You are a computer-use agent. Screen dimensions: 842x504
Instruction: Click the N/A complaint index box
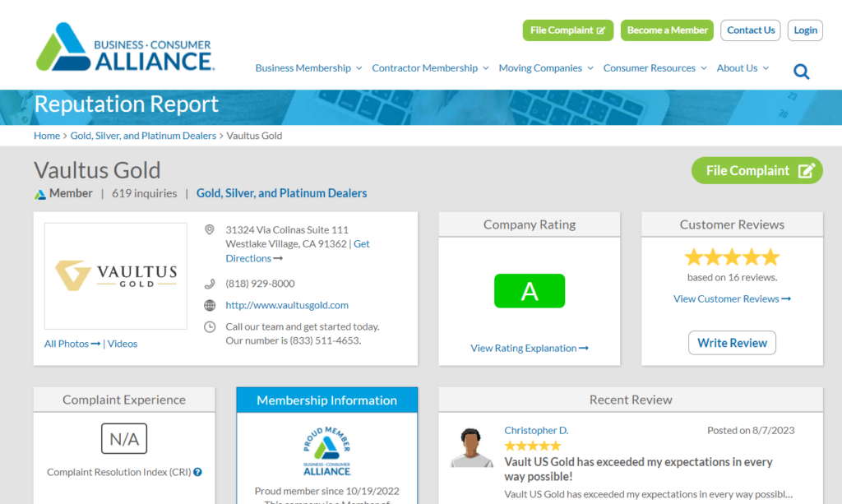(124, 438)
